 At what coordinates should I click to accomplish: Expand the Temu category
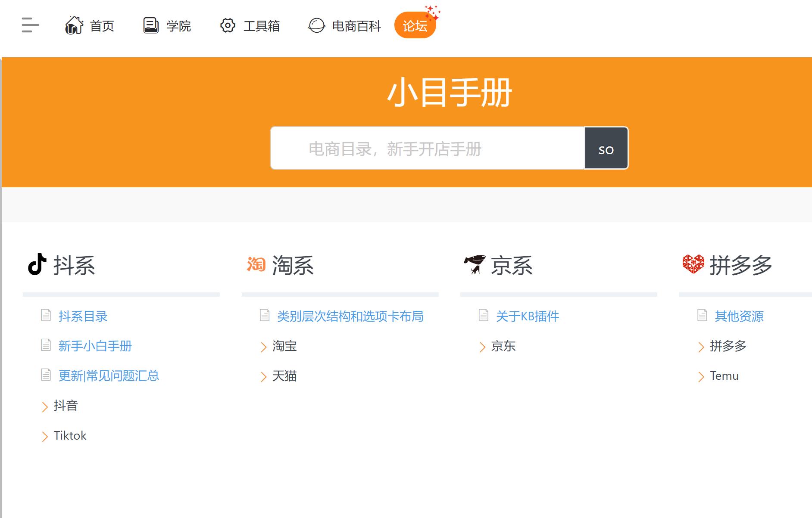coord(724,376)
